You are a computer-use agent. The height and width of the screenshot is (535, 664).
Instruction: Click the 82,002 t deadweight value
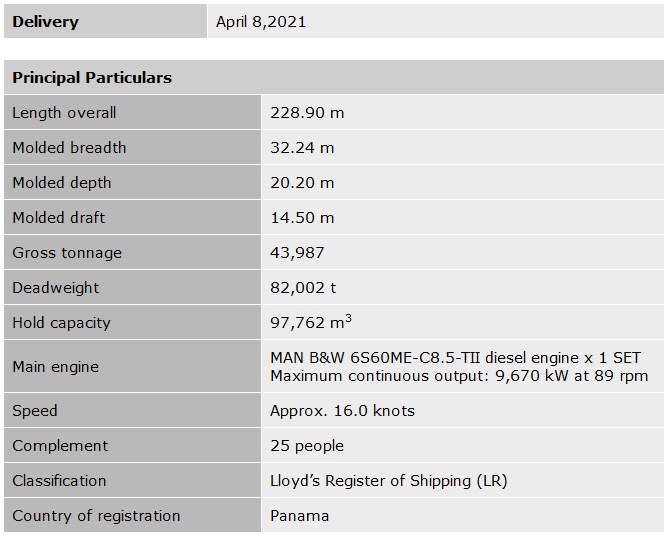[x=303, y=288]
